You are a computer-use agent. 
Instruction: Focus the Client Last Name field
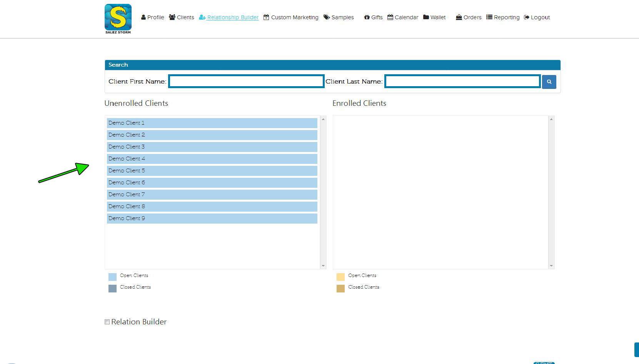(462, 82)
